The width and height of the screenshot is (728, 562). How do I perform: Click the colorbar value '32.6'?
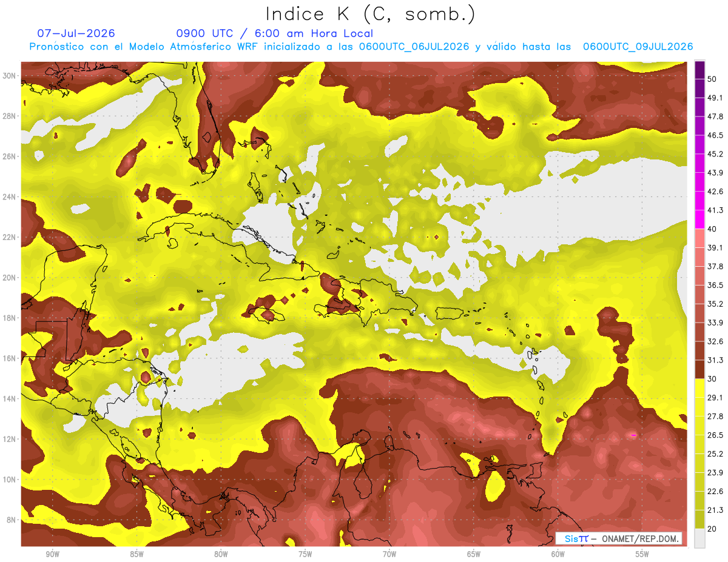716,341
